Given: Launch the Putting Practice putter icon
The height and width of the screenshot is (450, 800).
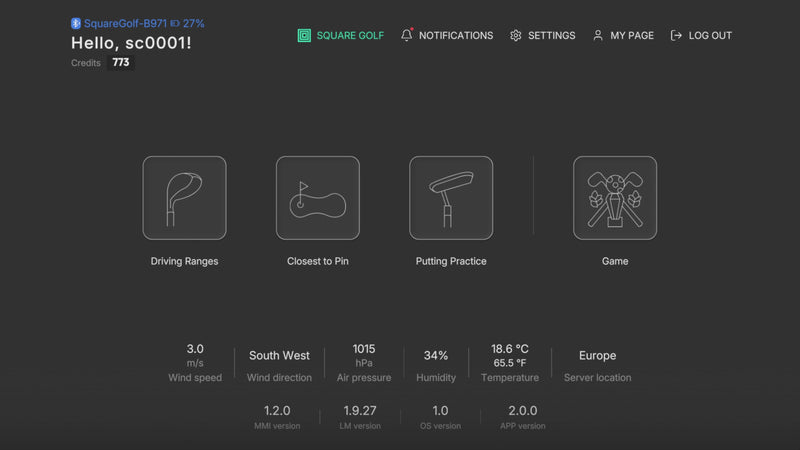Looking at the screenshot, I should 451,198.
